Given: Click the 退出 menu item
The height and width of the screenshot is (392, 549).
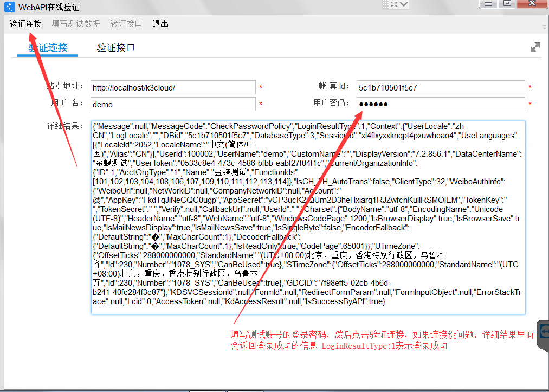Looking at the screenshot, I should 159,24.
